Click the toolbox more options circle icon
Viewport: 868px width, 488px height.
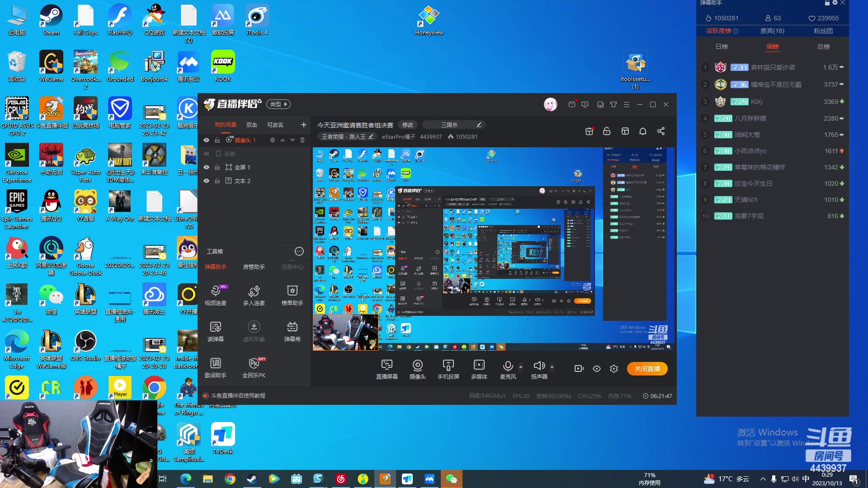click(299, 251)
